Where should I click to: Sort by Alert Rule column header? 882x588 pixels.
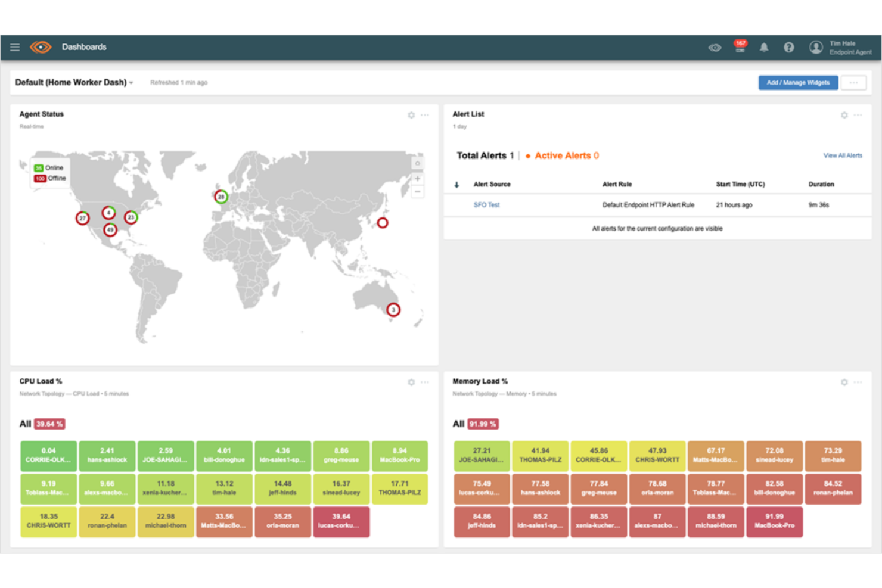617,185
